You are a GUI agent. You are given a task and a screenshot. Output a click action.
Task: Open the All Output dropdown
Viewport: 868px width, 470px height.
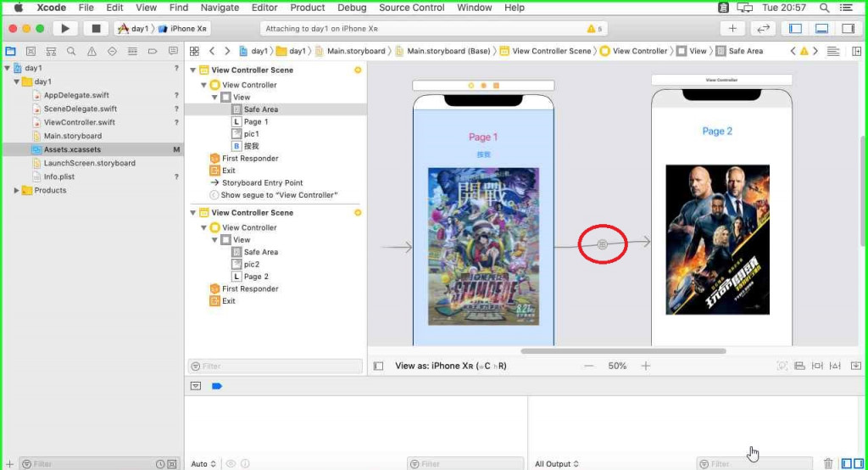click(x=556, y=464)
